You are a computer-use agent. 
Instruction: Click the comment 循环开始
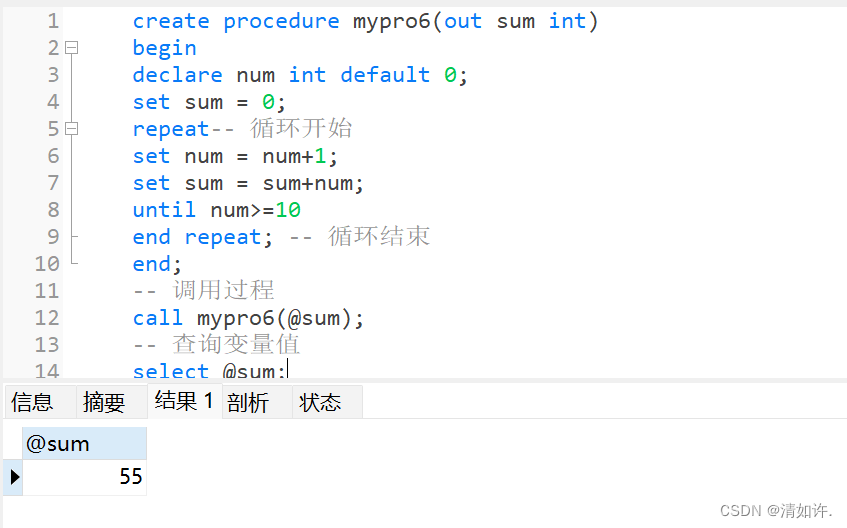[x=301, y=129]
